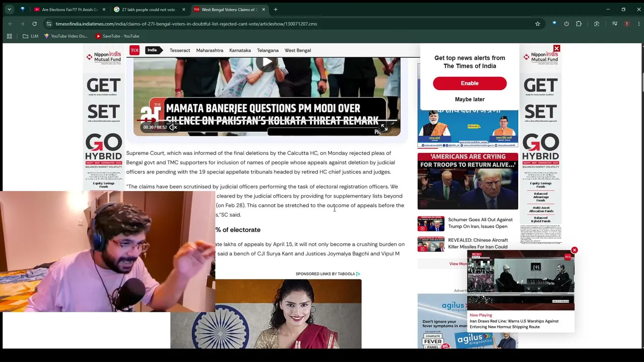The width and height of the screenshot is (644, 362).
Task: Close the 'Are Elections Fair?!?' YouTube tab
Action: pos(104,10)
